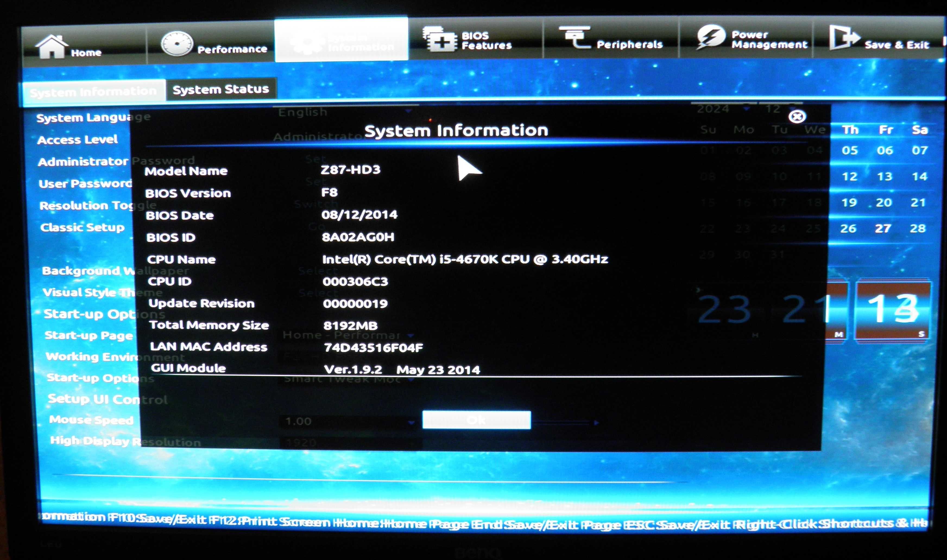This screenshot has height=560, width=947.
Task: Select the Resolution Toggle option
Action: pos(98,205)
